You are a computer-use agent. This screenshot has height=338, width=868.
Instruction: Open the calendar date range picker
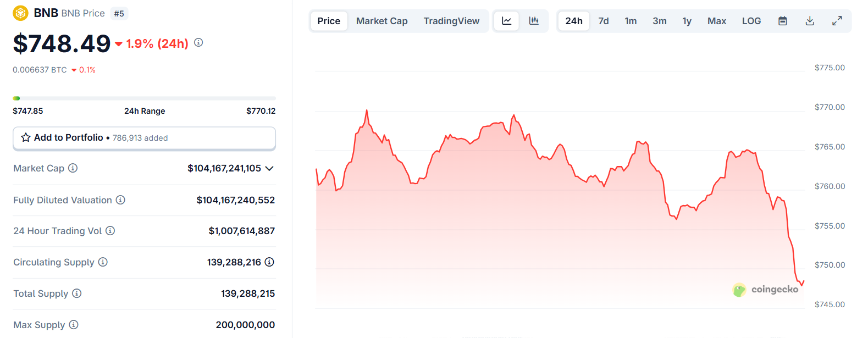tap(783, 21)
